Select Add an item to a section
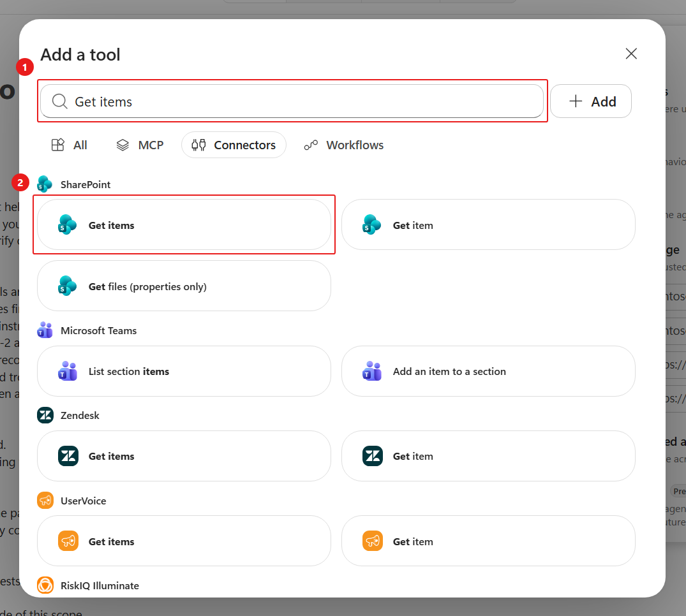The width and height of the screenshot is (686, 616). tap(488, 371)
